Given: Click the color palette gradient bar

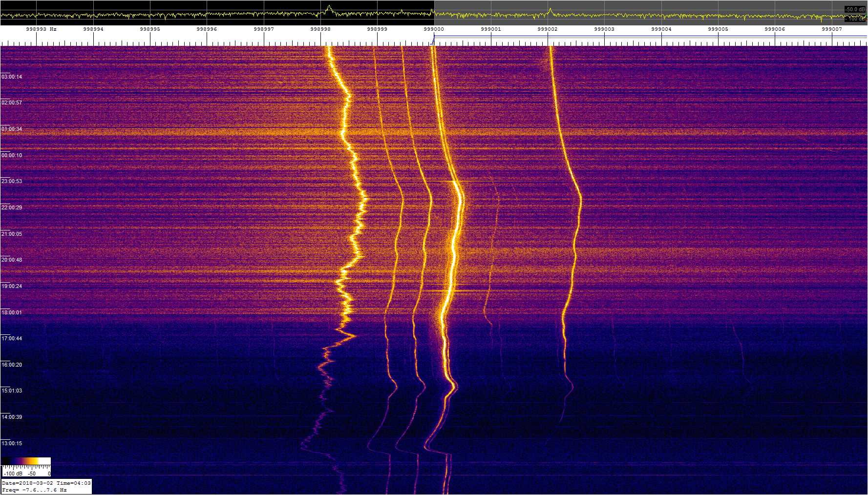Looking at the screenshot, I should 26,461.
